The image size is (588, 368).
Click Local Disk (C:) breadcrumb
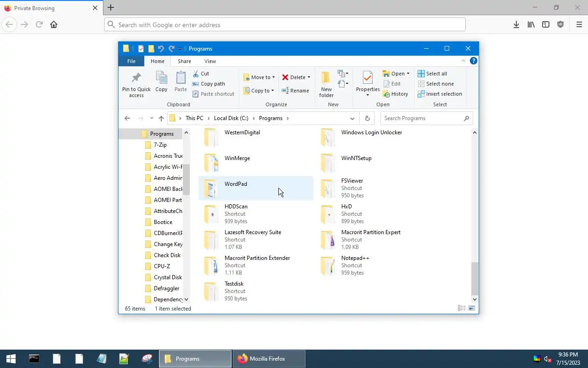tap(231, 118)
